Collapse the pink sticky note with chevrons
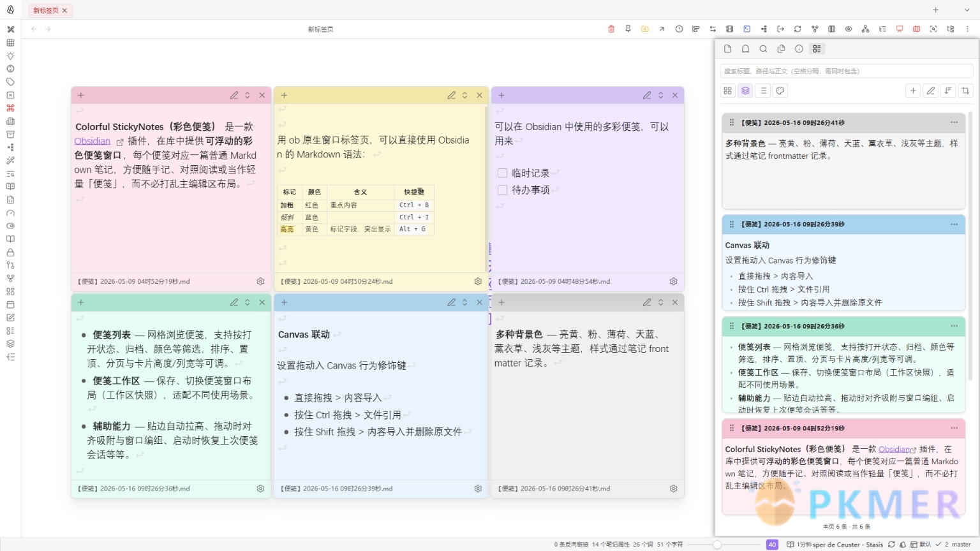 click(248, 95)
